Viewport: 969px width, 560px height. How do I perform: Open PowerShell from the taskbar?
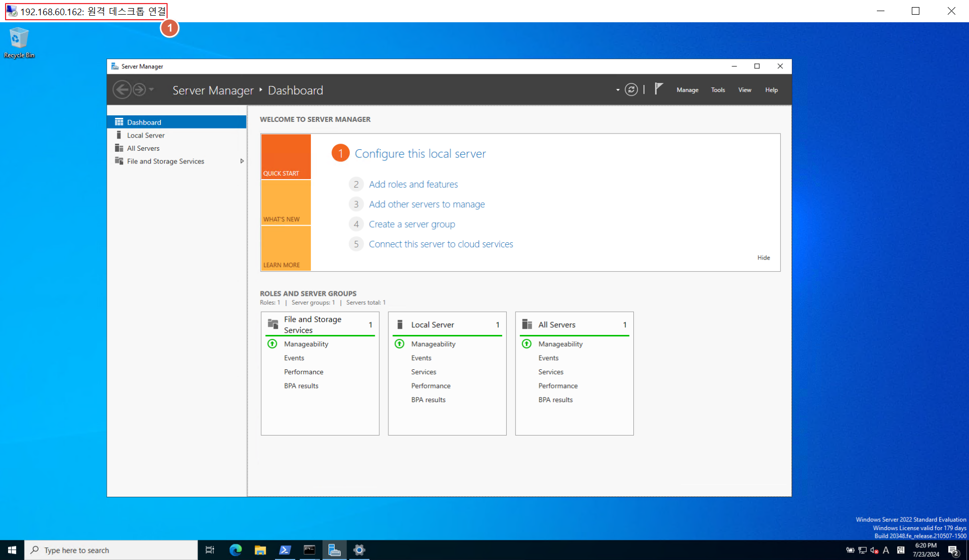(x=285, y=550)
